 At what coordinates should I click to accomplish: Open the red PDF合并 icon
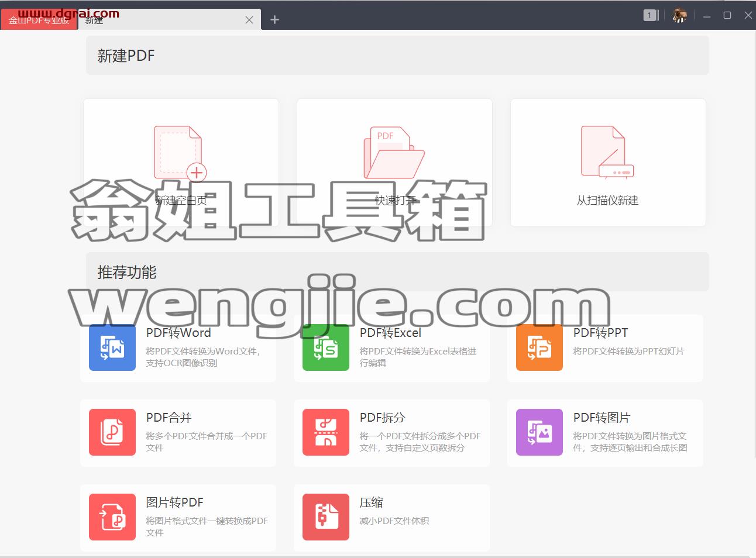[112, 432]
